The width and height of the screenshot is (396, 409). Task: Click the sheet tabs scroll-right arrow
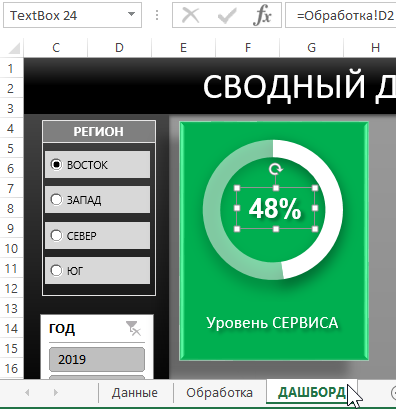point(56,393)
